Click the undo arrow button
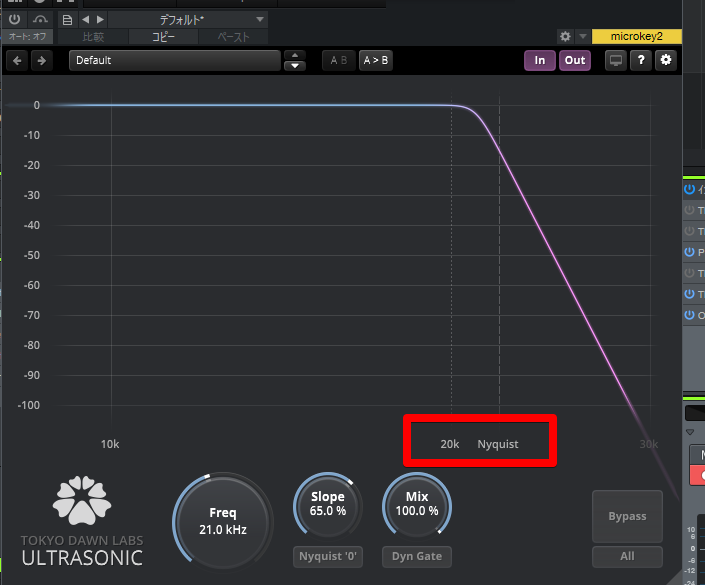The width and height of the screenshot is (705, 585). pos(18,60)
